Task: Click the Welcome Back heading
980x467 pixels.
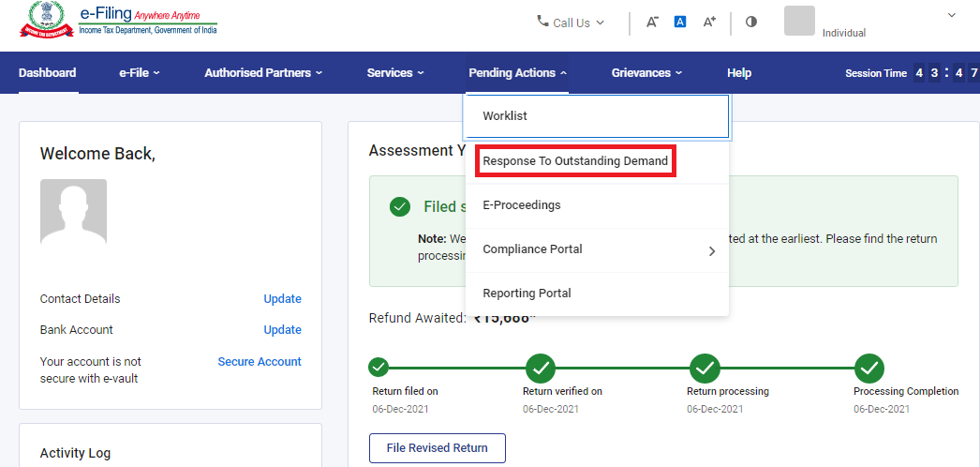Action: [x=97, y=153]
